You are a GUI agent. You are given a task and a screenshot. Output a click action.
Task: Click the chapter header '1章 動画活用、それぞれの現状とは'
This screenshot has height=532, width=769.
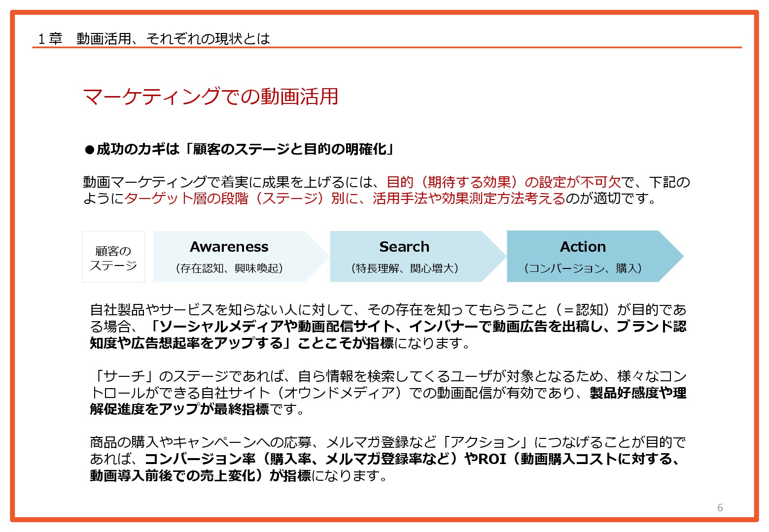click(154, 38)
